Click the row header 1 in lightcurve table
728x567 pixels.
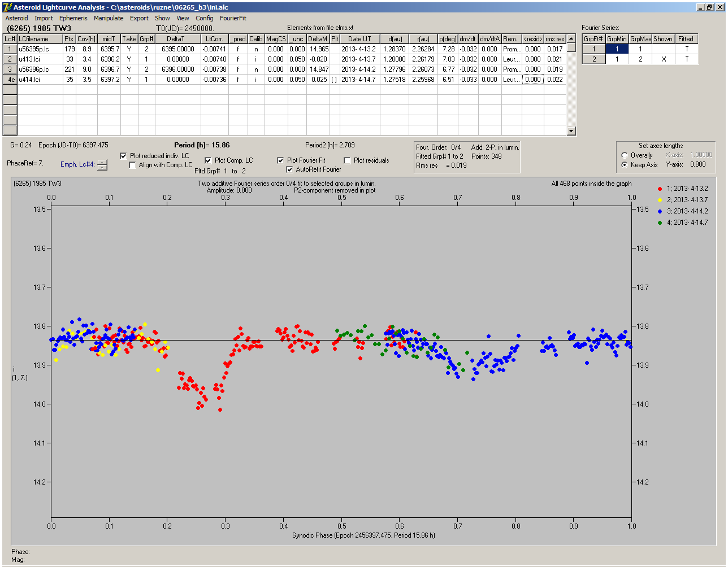10,49
